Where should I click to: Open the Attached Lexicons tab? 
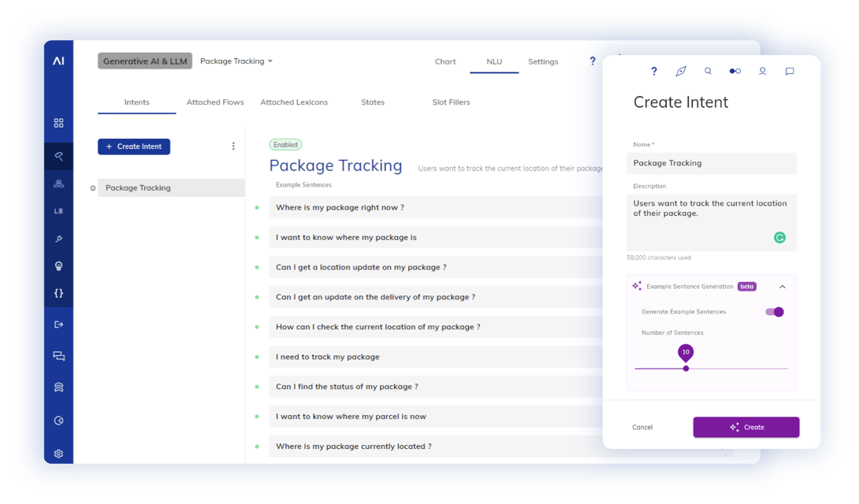tap(294, 102)
